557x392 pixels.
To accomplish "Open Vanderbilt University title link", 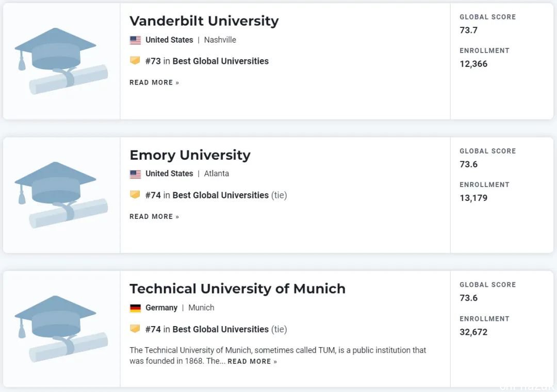I will (x=204, y=21).
